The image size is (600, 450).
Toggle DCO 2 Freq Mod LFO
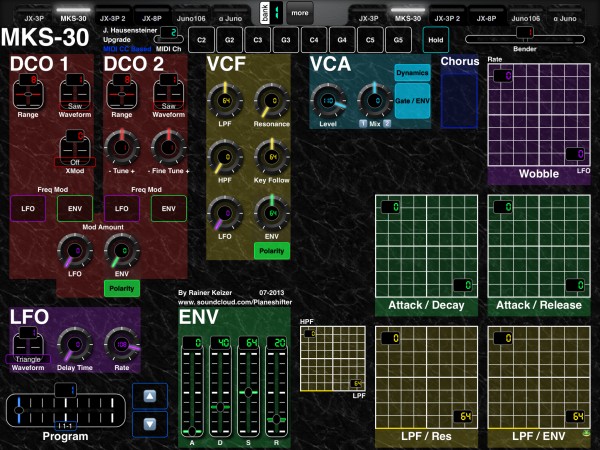point(122,209)
